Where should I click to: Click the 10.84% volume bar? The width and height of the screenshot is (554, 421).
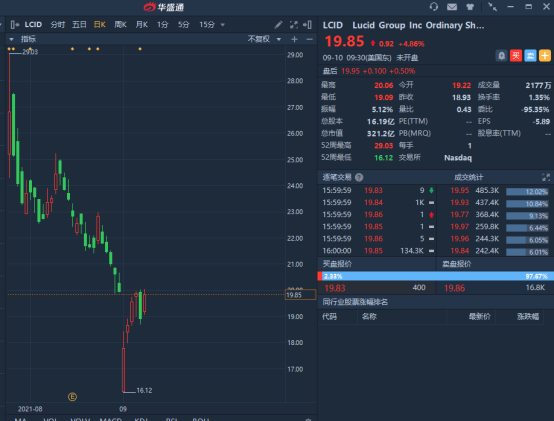click(527, 204)
